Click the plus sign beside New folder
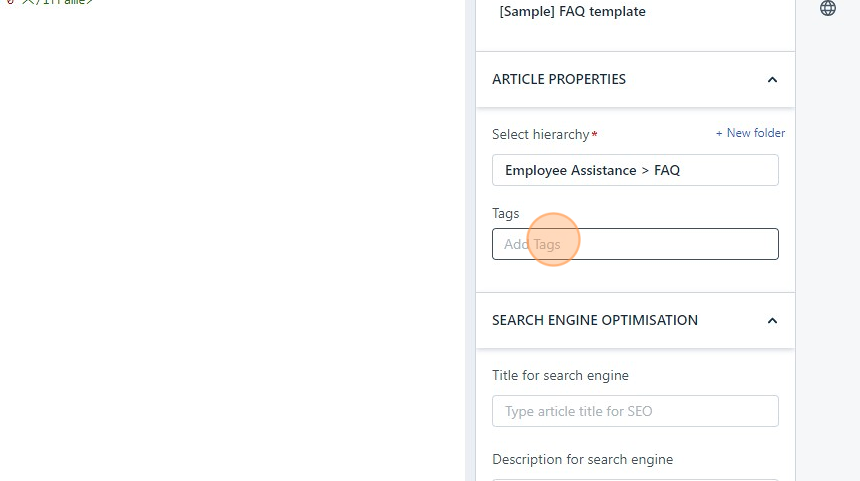This screenshot has height=481, width=860. 719,133
